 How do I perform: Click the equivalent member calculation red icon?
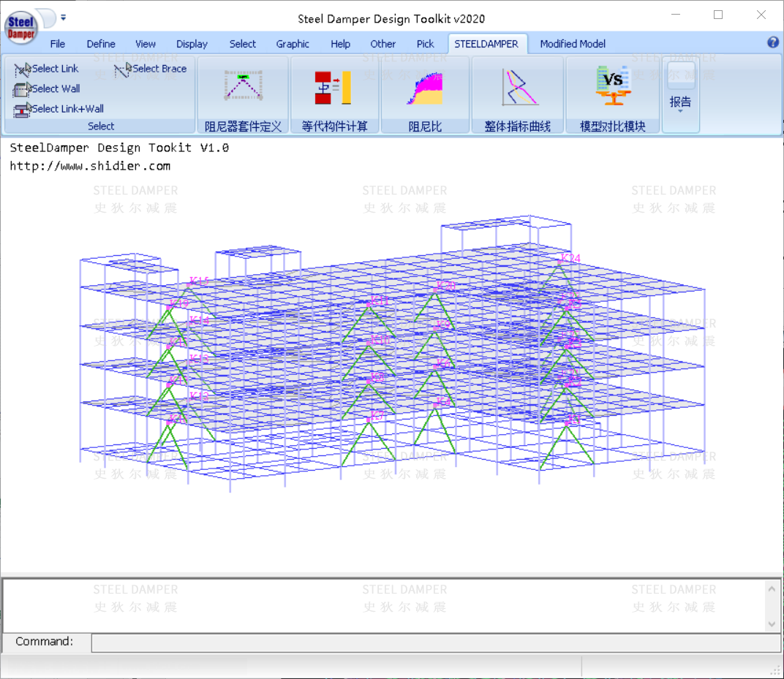click(x=333, y=88)
